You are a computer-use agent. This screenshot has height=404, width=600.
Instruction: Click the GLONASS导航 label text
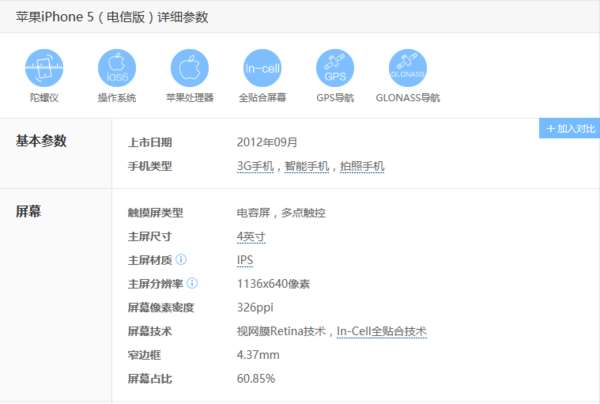[408, 98]
